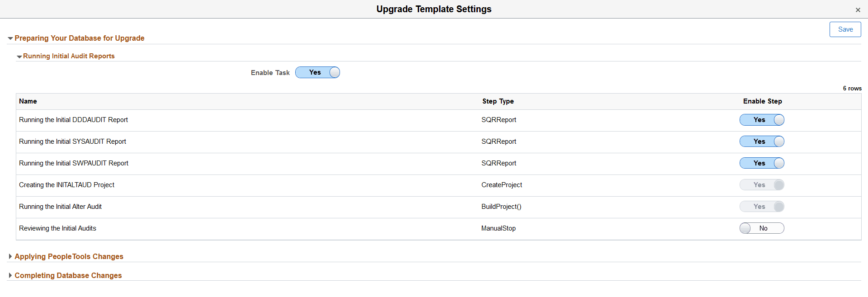This screenshot has height=297, width=868.
Task: Click the Enable Step column header
Action: click(762, 101)
